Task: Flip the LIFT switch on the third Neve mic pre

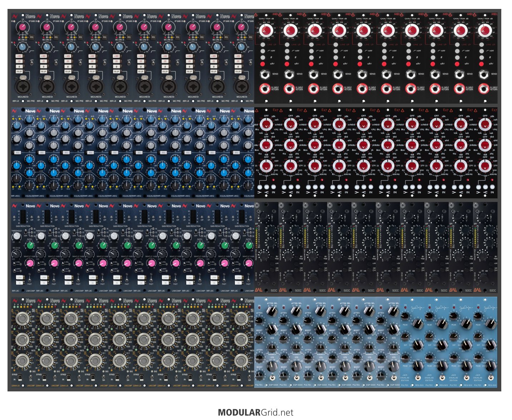Action: 80,64
